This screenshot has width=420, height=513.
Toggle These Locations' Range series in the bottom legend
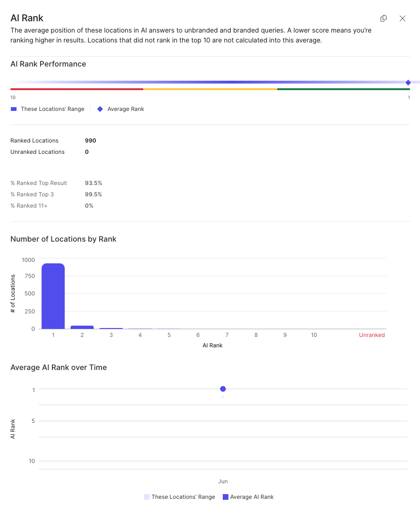coord(180,497)
